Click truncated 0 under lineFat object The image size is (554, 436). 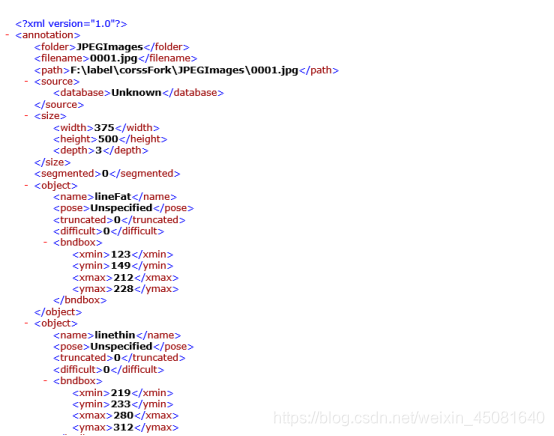pos(119,220)
